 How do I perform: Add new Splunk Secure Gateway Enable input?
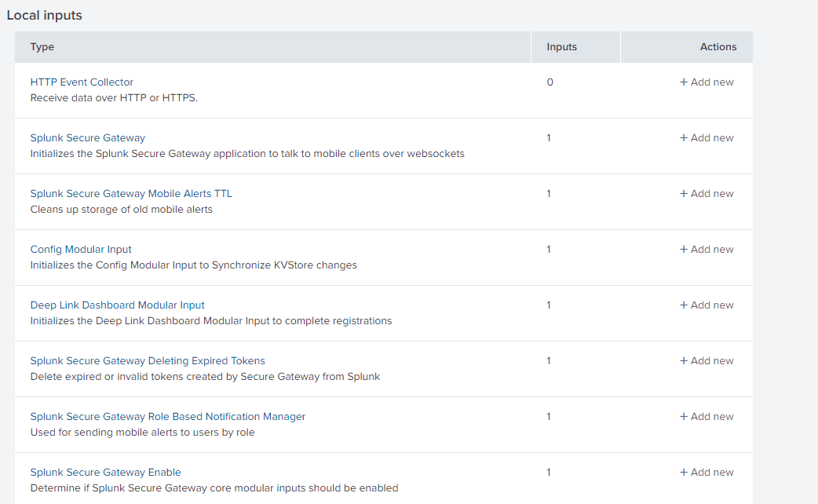707,472
